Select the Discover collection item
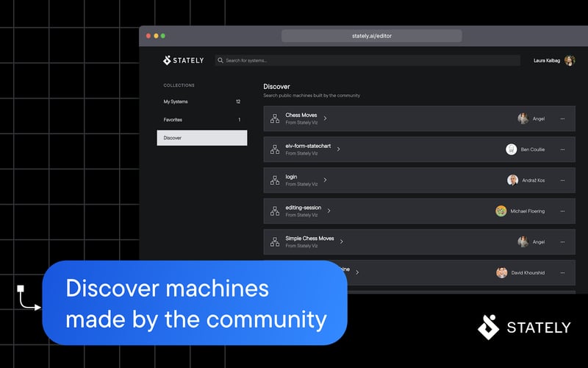 pos(201,138)
